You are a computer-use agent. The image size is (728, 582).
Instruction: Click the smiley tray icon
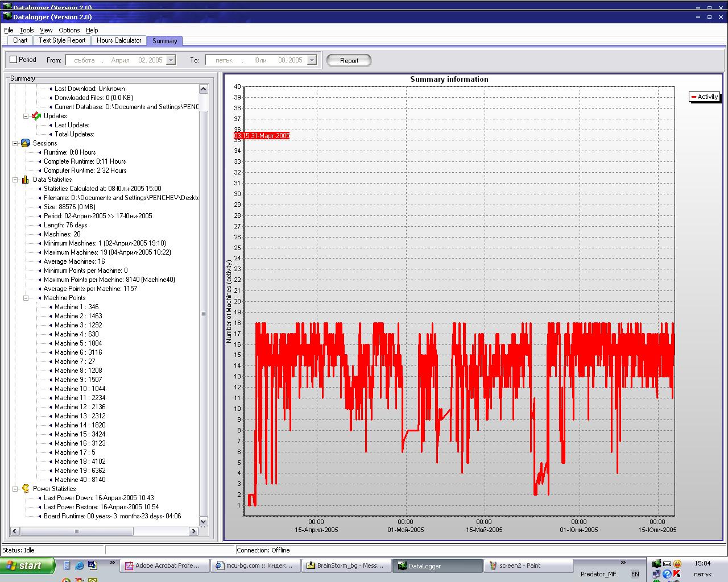click(x=677, y=563)
